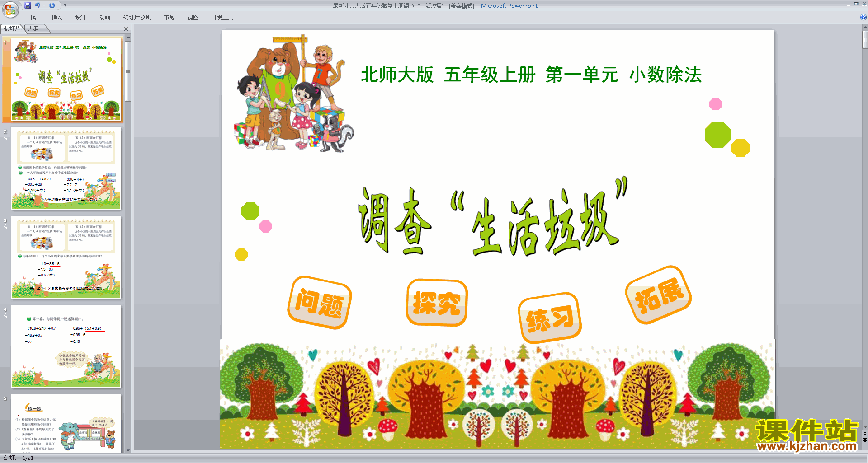Click status bar slide counter 幻灯片 1/21
868x463 pixels.
19,458
